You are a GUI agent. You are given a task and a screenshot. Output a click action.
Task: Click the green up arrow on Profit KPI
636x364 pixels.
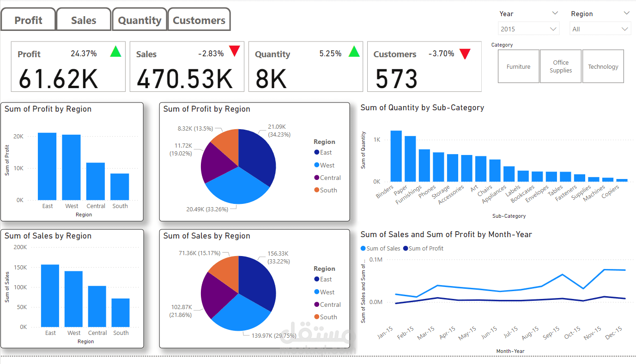tap(115, 51)
